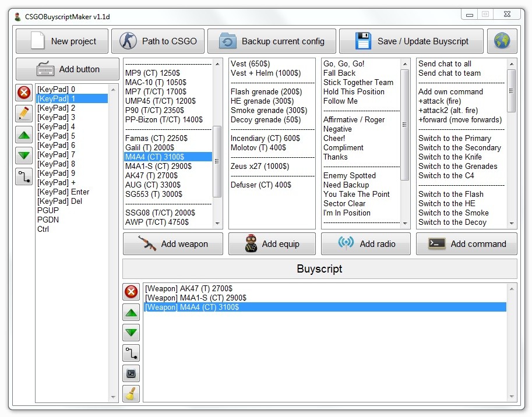532x417 pixels.
Task: Click Backup current config button
Action: (x=272, y=41)
